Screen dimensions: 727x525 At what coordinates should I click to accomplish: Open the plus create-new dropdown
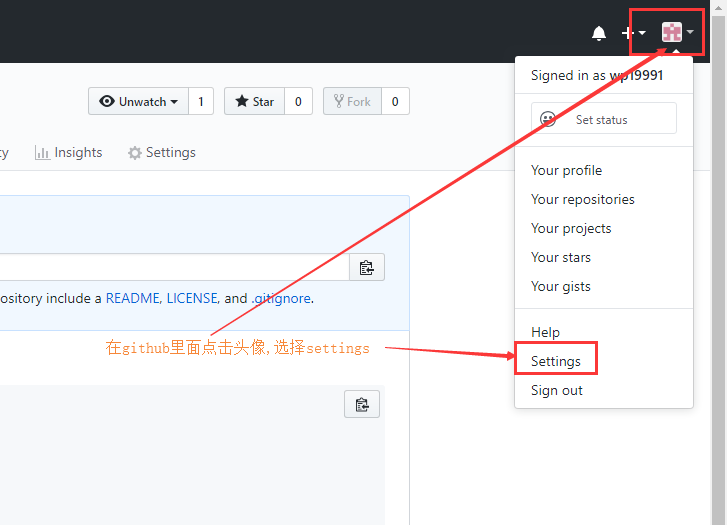coord(633,32)
